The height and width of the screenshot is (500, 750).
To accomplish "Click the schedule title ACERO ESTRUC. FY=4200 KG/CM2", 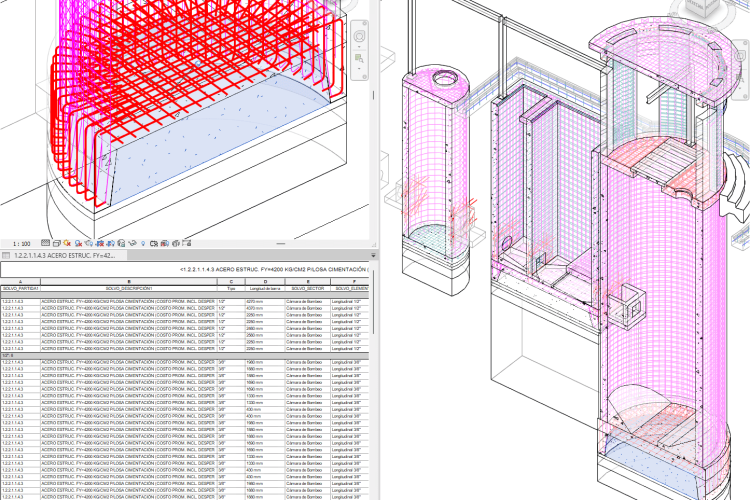I will coord(273,269).
